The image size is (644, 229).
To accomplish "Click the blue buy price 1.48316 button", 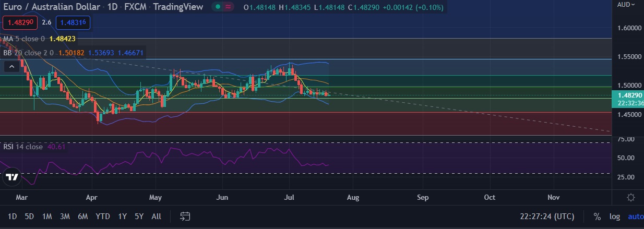I will click(73, 23).
